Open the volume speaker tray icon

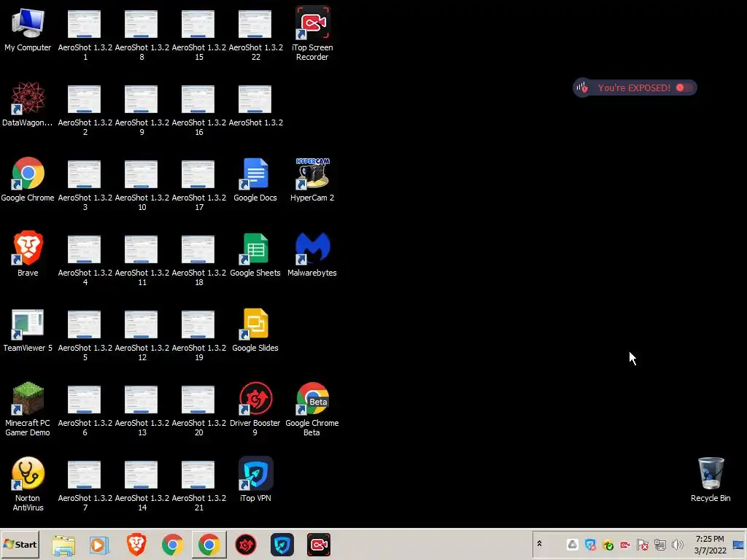(x=678, y=544)
